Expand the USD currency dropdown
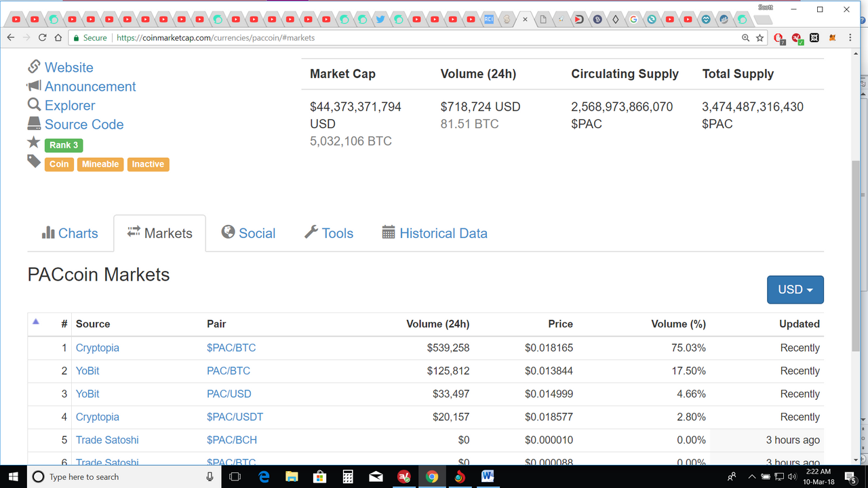Image resolution: width=868 pixels, height=488 pixels. [x=795, y=289]
